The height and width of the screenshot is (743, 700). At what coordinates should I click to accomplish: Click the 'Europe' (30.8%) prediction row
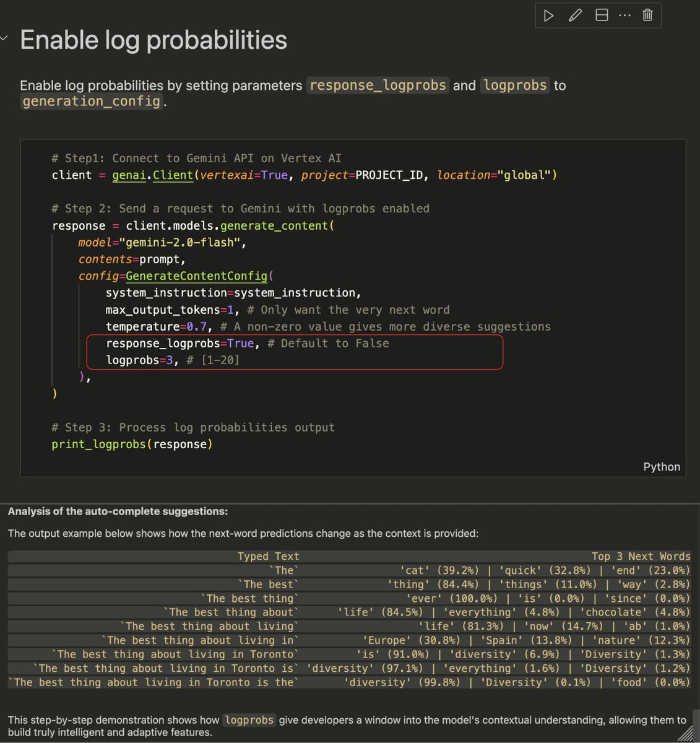coord(349,641)
